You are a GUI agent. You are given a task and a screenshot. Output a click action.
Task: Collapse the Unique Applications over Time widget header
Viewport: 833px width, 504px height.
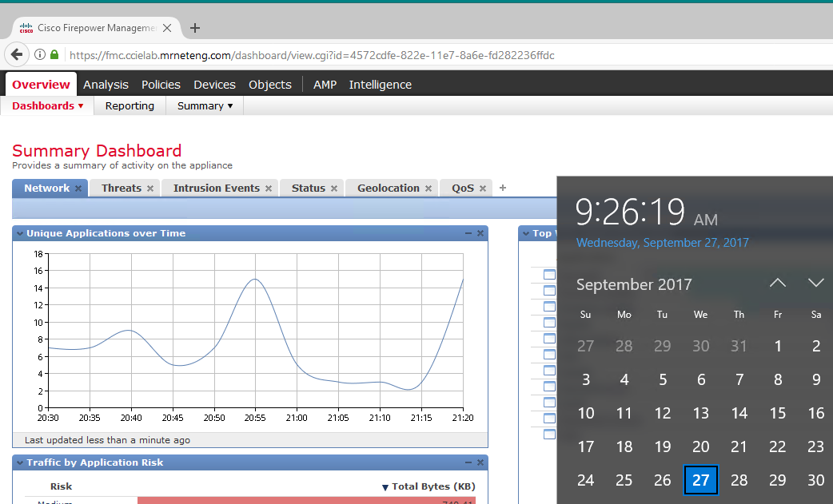click(18, 232)
